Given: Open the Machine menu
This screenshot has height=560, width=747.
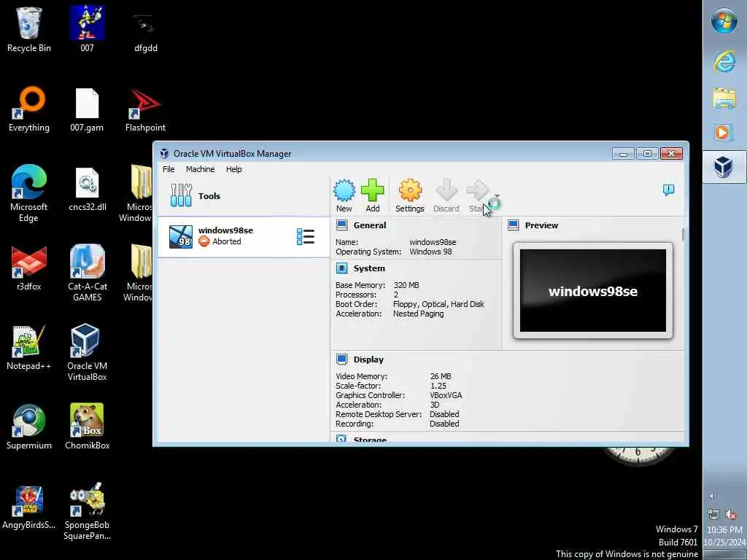Looking at the screenshot, I should pos(200,169).
